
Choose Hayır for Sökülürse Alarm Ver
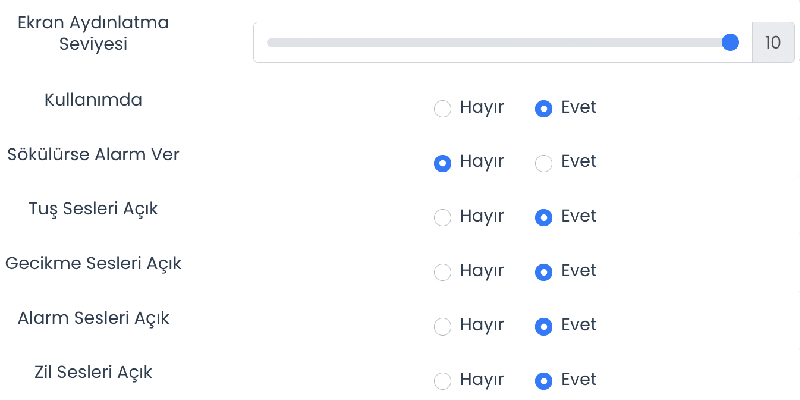(x=442, y=163)
